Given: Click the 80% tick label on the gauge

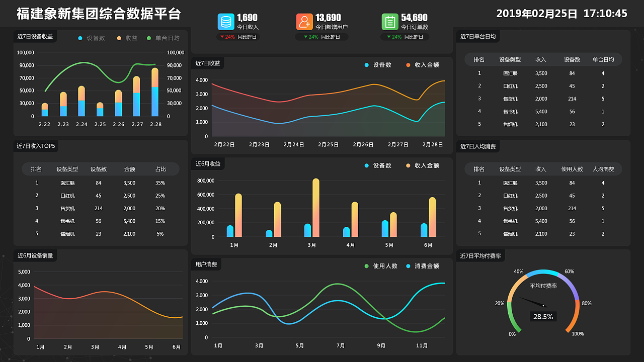Looking at the screenshot, I should [x=587, y=303].
